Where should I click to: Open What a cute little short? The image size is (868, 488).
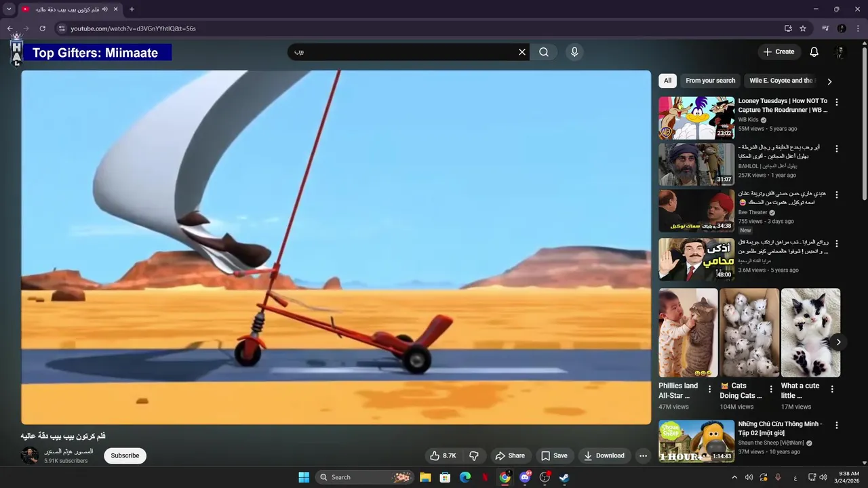(x=810, y=333)
